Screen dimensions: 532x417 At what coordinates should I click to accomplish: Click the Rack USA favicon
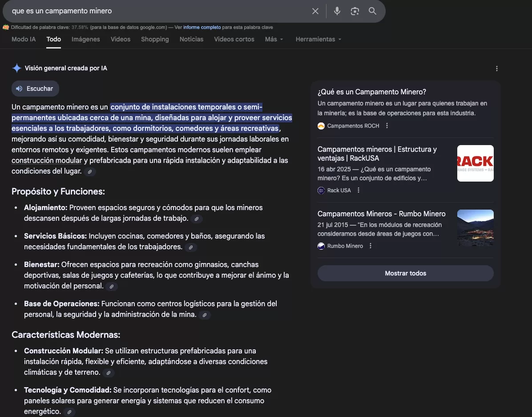tap(321, 190)
